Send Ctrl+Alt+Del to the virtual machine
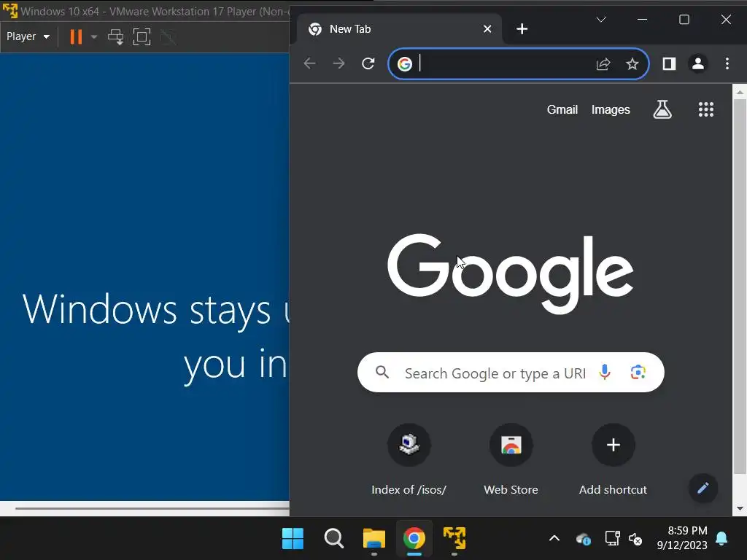Image resolution: width=747 pixels, height=560 pixels. tap(115, 36)
